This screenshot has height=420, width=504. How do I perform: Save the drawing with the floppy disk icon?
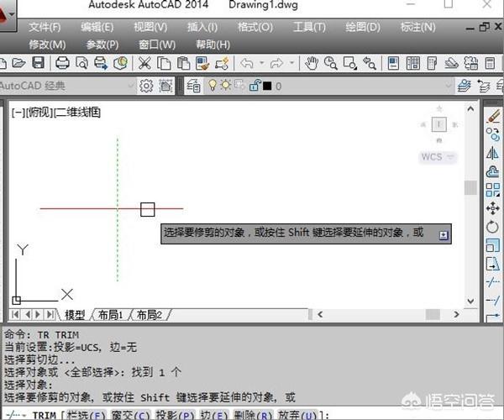pyautogui.click(x=39, y=63)
